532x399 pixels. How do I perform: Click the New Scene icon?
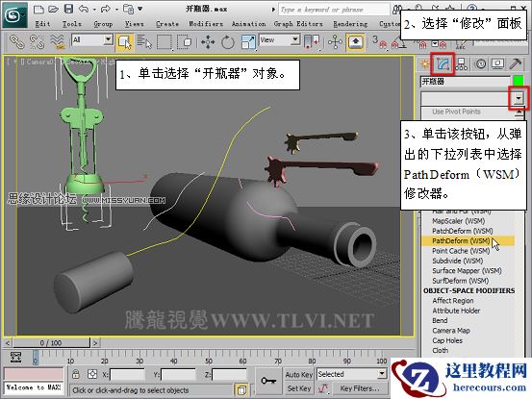[38, 10]
